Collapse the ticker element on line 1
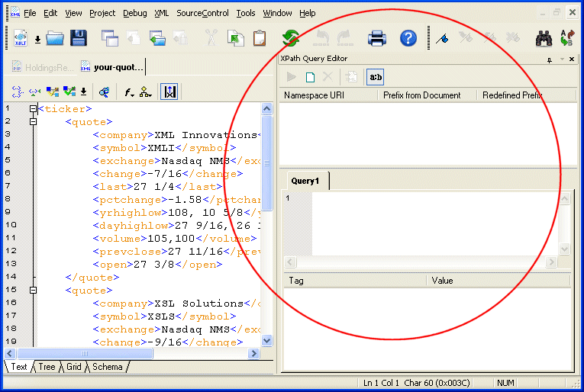The height and width of the screenshot is (392, 584). [x=33, y=109]
